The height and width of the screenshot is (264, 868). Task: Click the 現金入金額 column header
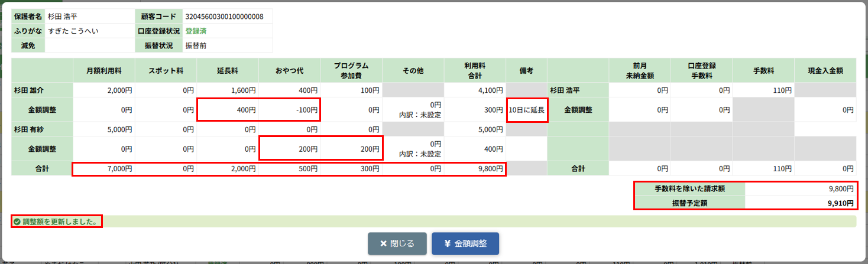(x=825, y=70)
